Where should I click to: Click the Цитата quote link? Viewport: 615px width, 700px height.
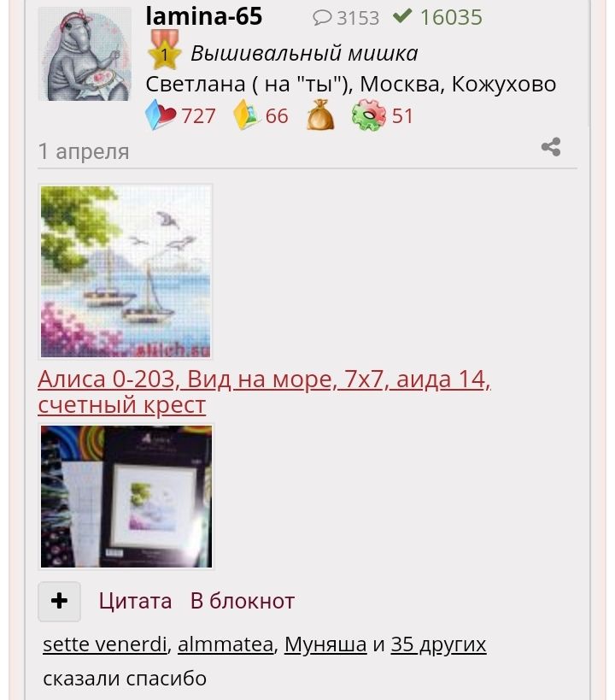click(135, 601)
